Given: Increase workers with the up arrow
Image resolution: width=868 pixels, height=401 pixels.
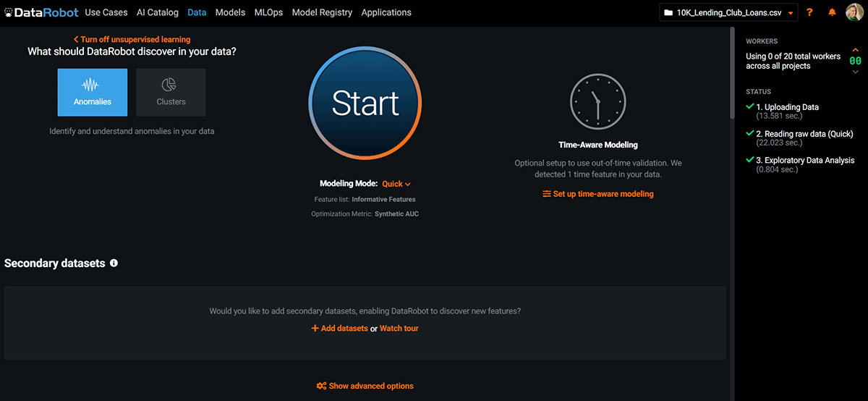Looking at the screenshot, I should [x=855, y=49].
